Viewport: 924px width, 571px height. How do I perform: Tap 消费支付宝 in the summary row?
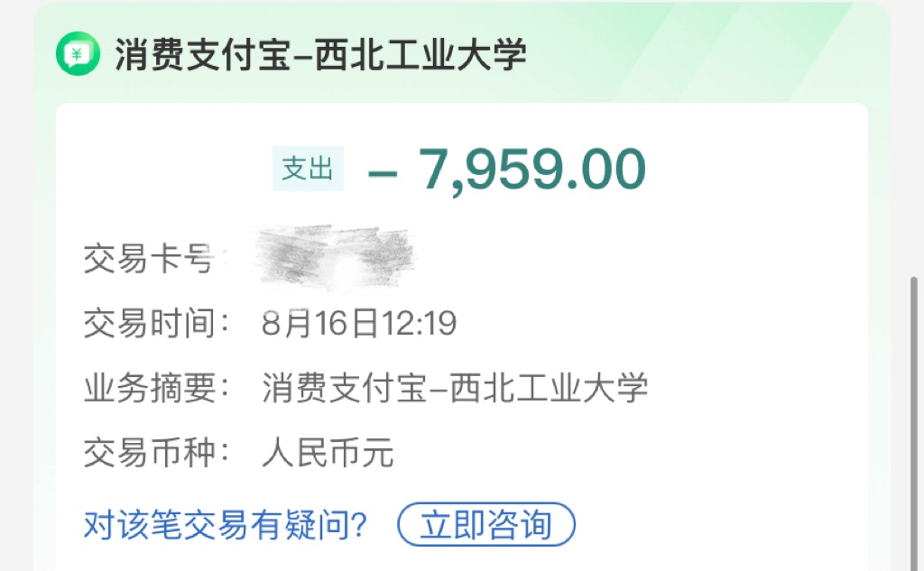pos(344,388)
